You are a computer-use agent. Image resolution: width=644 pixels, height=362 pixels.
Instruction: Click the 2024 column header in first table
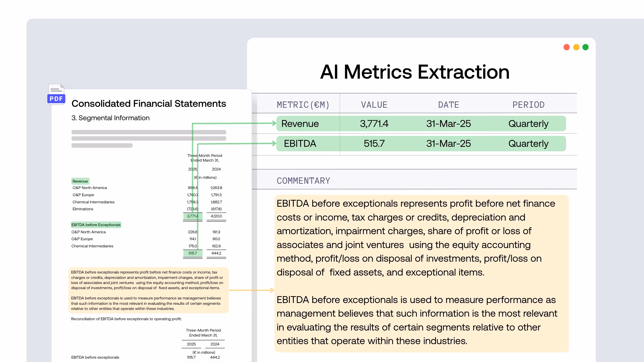(x=216, y=169)
